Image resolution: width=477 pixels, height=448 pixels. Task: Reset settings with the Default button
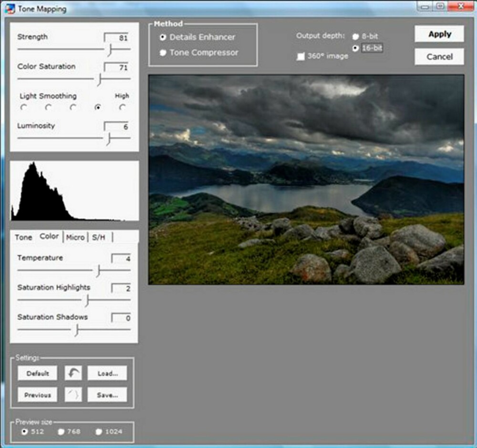(37, 373)
